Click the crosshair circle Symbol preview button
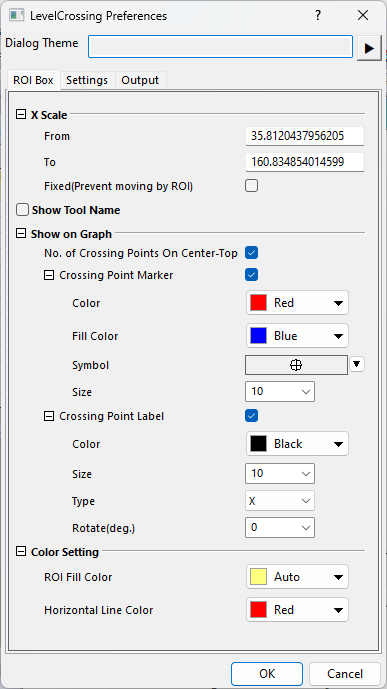Screen dimensions: 387x689 [x=296, y=365]
